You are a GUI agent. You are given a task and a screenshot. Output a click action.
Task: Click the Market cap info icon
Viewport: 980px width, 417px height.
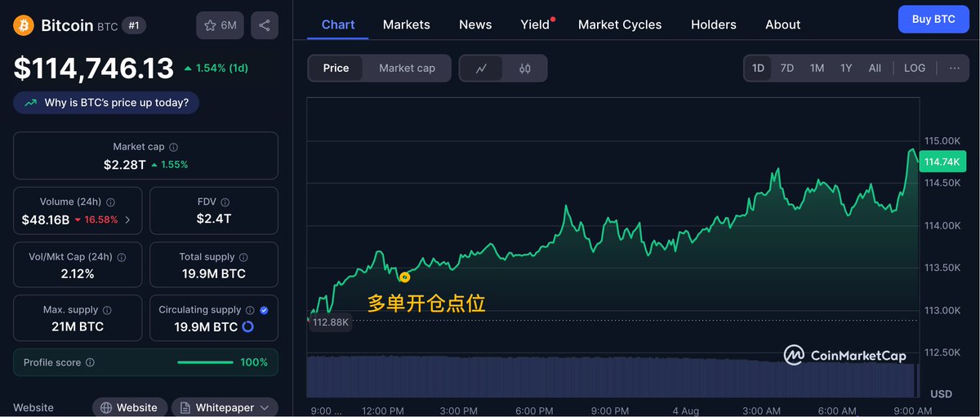(173, 147)
